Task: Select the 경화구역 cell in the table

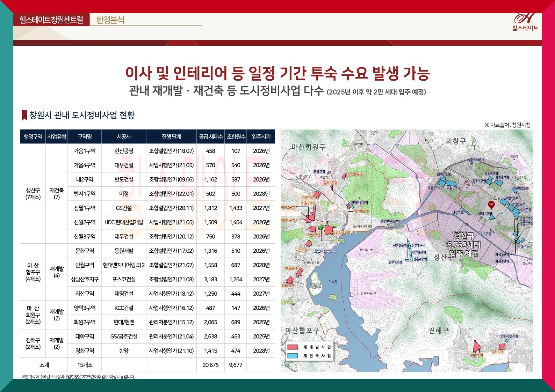Action: coord(85,351)
